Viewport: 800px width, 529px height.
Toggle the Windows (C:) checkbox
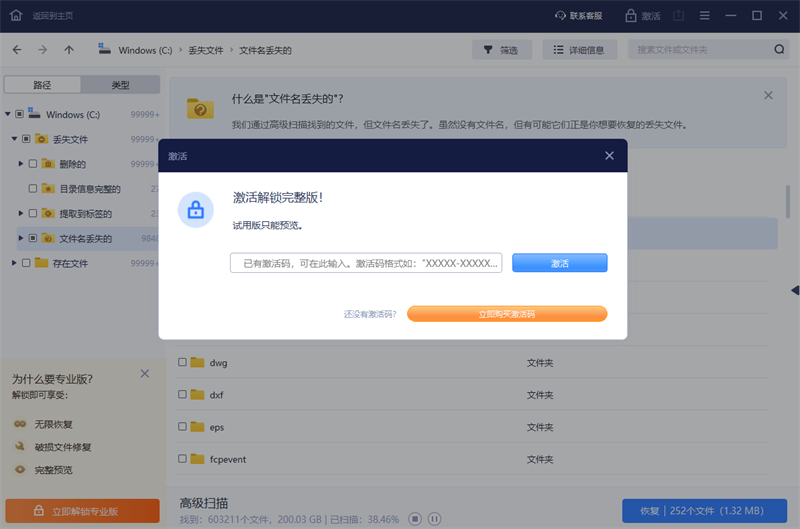[x=19, y=114]
